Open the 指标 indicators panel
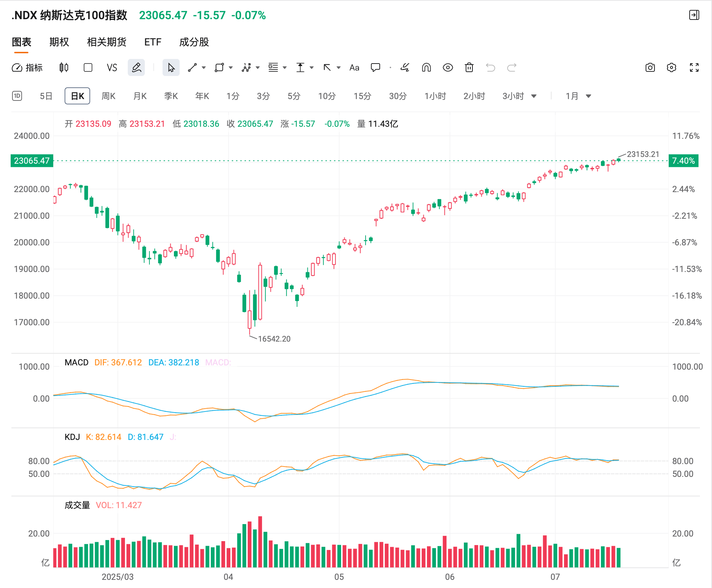Viewport: 712px width, 588px height. [x=27, y=67]
